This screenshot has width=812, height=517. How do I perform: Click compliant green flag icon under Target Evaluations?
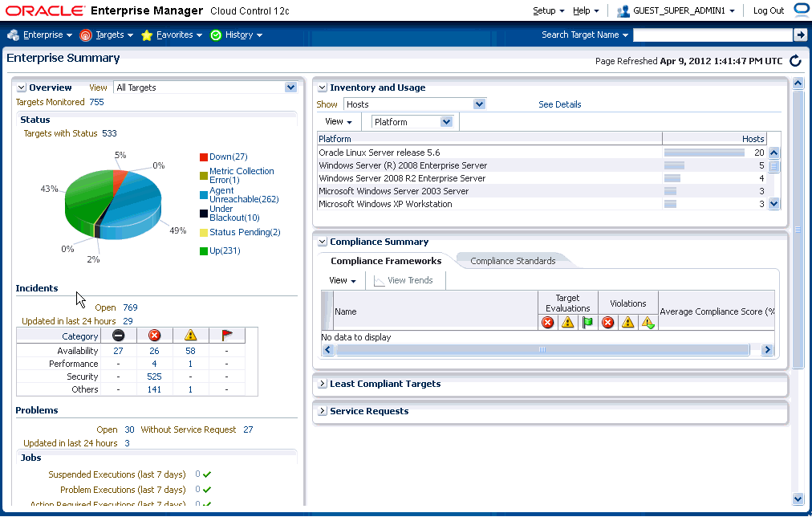[x=587, y=323]
